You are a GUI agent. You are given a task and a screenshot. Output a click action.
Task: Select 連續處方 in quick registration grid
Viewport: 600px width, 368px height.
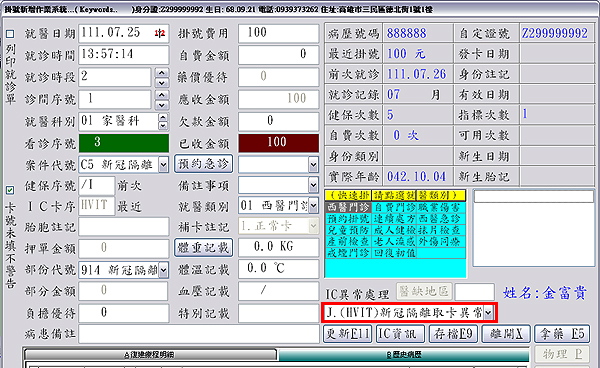(394, 219)
